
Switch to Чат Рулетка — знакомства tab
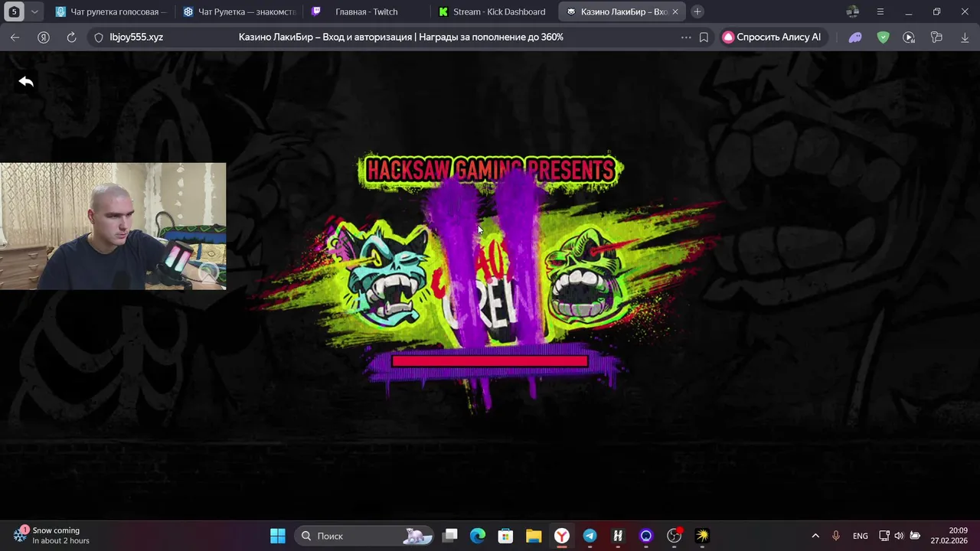239,11
